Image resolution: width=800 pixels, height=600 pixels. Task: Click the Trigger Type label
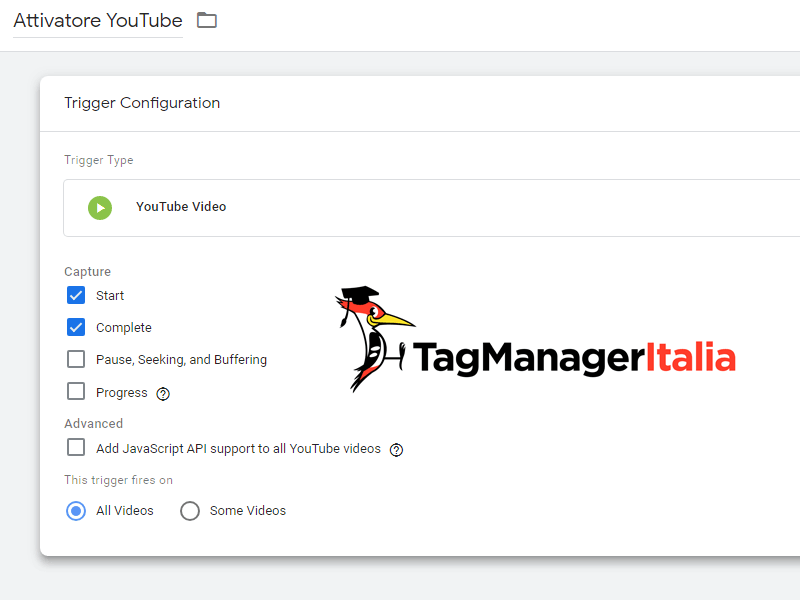pos(98,160)
